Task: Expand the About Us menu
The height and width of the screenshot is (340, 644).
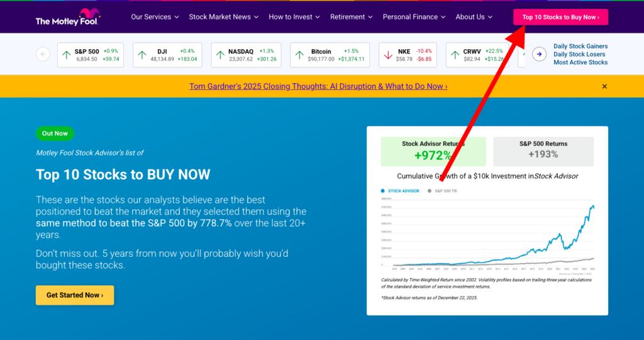Action: click(x=474, y=17)
